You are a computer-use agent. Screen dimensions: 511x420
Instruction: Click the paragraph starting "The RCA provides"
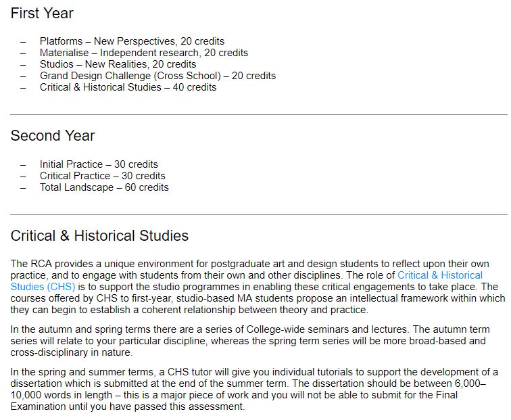257,287
